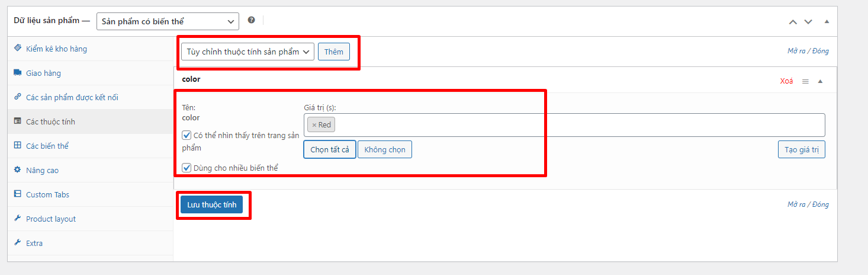Click the Lưu thuộc tính button
The width and height of the screenshot is (868, 275).
211,204
